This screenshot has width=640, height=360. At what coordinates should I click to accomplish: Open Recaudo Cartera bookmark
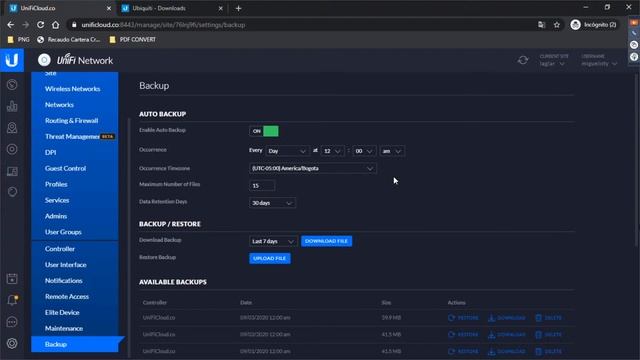[69, 40]
